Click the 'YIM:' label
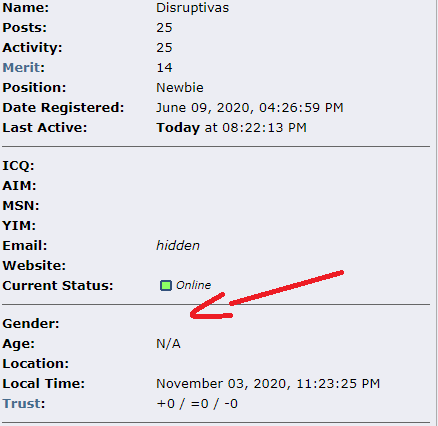438x426 pixels. 19,226
